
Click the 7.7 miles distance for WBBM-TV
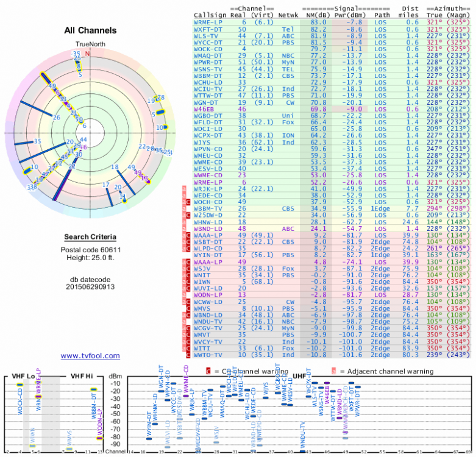412,209
